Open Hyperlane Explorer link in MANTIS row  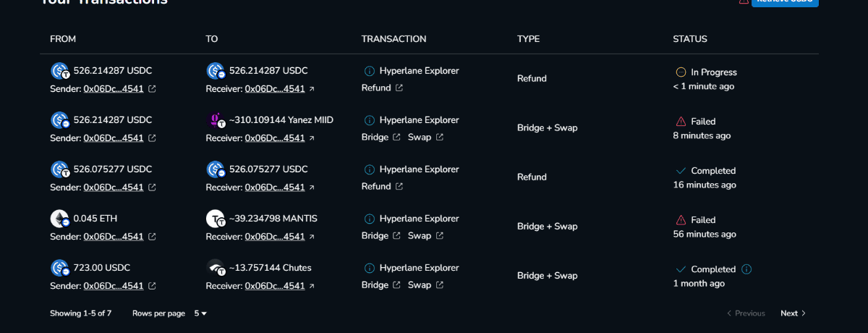click(419, 219)
